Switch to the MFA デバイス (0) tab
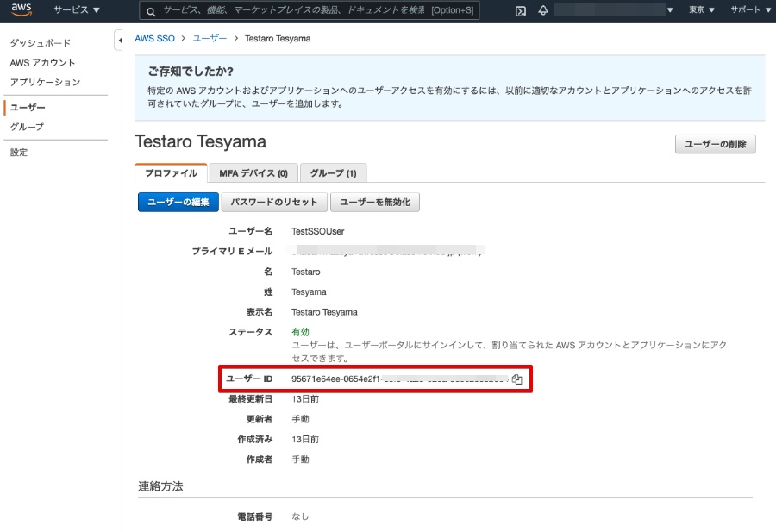Screen dimensions: 776x532 click(x=253, y=173)
